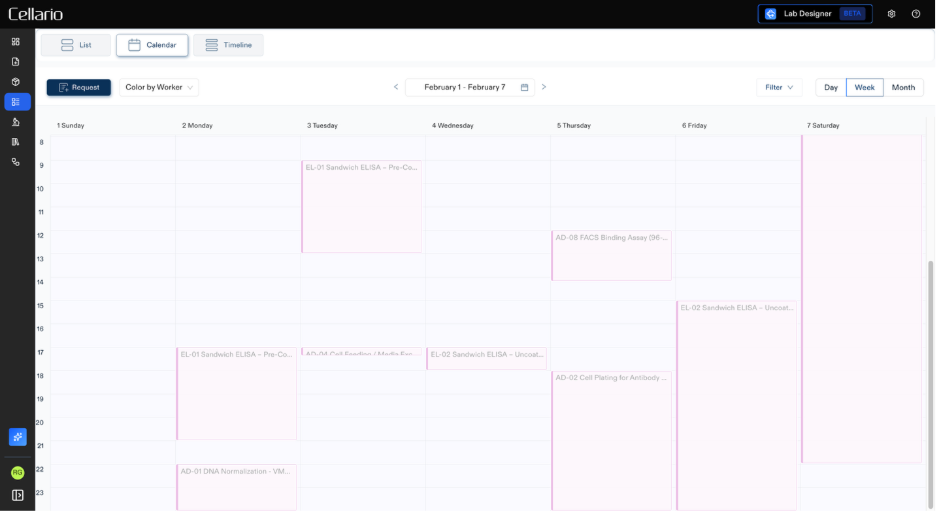936x511 pixels.
Task: Click the settings gear icon in header
Action: [x=891, y=14]
